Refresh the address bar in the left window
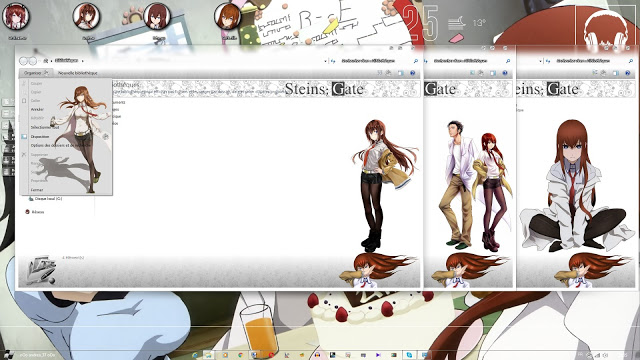Image resolution: width=640 pixels, height=360 pixels. 333,61
